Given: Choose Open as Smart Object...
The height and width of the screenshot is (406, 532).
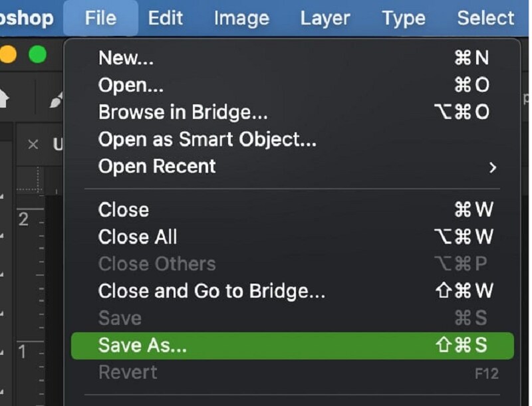Looking at the screenshot, I should click(x=207, y=140).
